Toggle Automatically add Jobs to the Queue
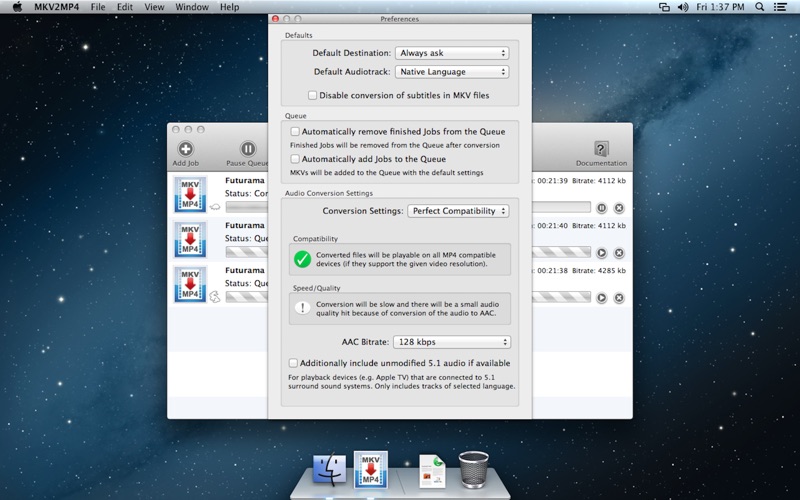 coord(295,159)
